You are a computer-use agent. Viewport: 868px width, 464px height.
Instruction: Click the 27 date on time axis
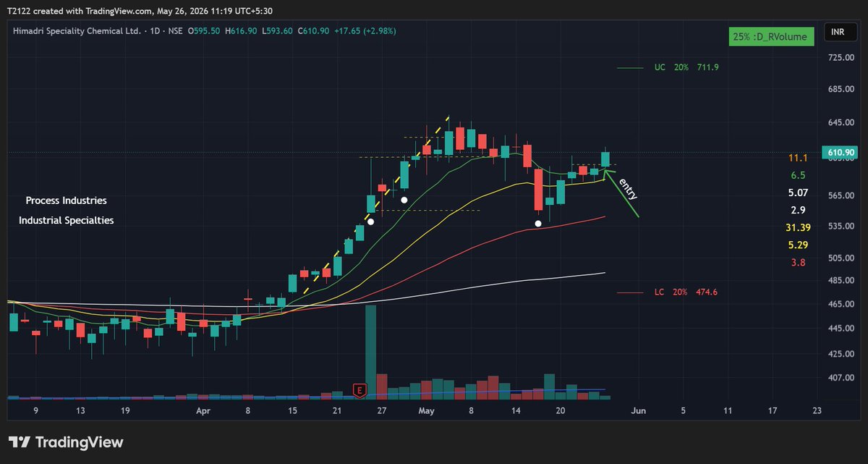pyautogui.click(x=382, y=410)
